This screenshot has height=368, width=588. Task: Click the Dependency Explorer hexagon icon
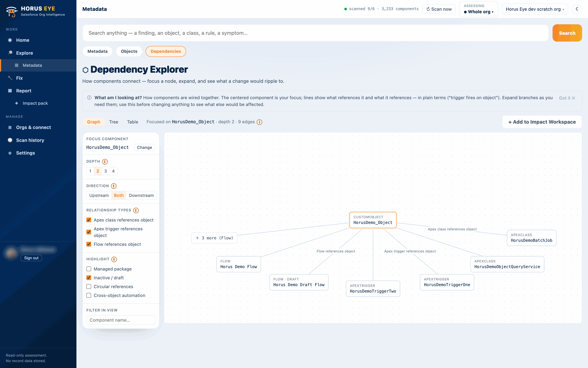point(85,70)
